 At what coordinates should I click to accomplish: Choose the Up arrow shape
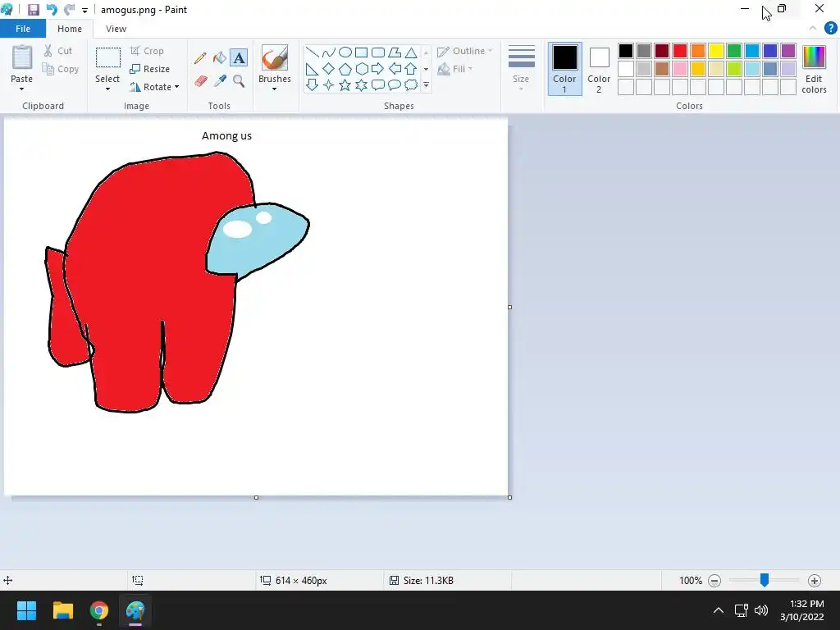click(411, 69)
